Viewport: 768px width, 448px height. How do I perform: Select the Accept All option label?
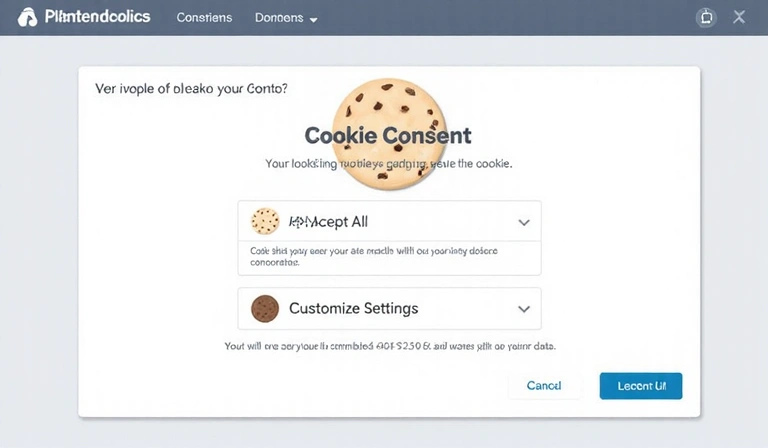pos(335,221)
